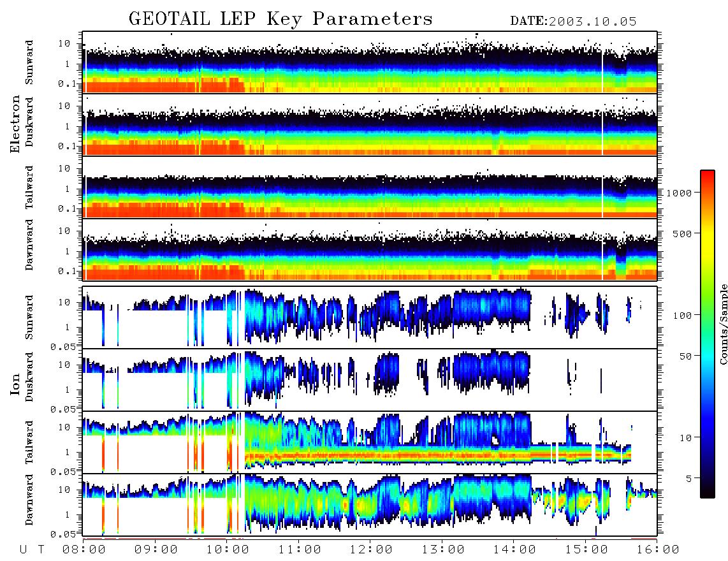Image resolution: width=728 pixels, height=561 pixels.
Task: Click the 14:00 time tick label
Action: [514, 550]
